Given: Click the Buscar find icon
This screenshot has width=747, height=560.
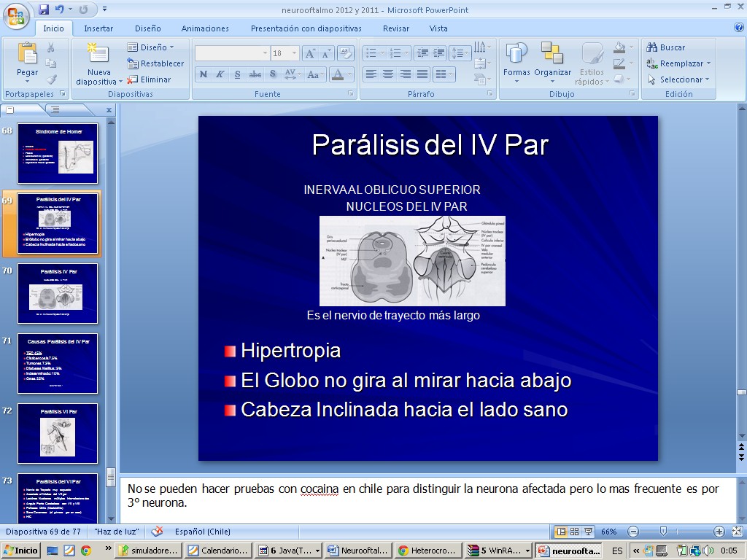Looking at the screenshot, I should point(652,47).
